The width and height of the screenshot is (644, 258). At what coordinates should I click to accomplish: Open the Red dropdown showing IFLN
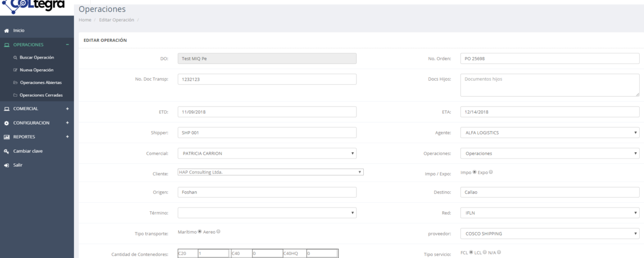coord(550,213)
